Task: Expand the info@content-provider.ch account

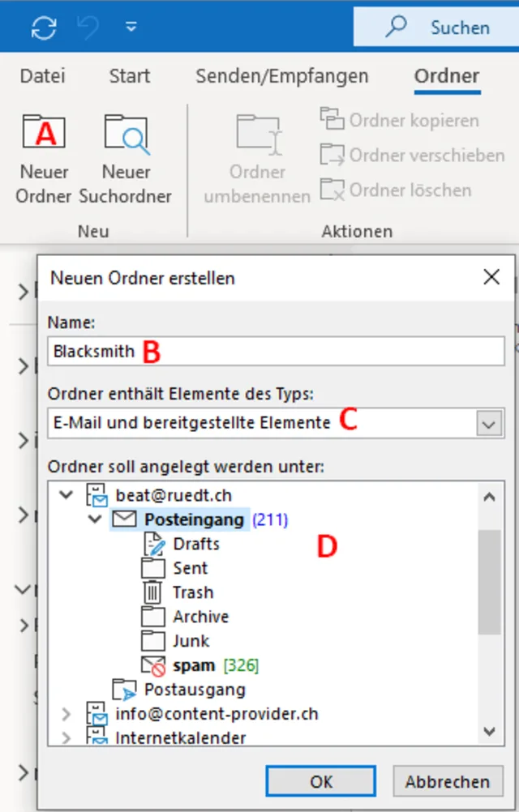Action: 67,714
